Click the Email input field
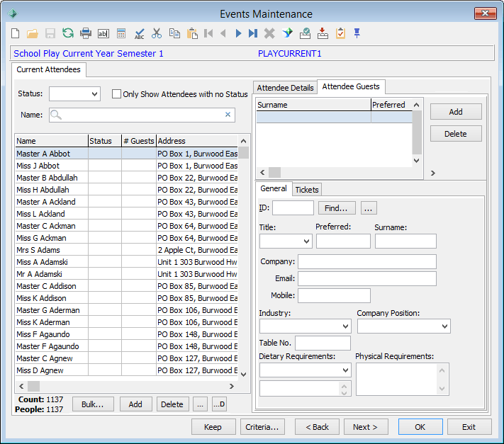The width and height of the screenshot is (504, 444). [367, 278]
